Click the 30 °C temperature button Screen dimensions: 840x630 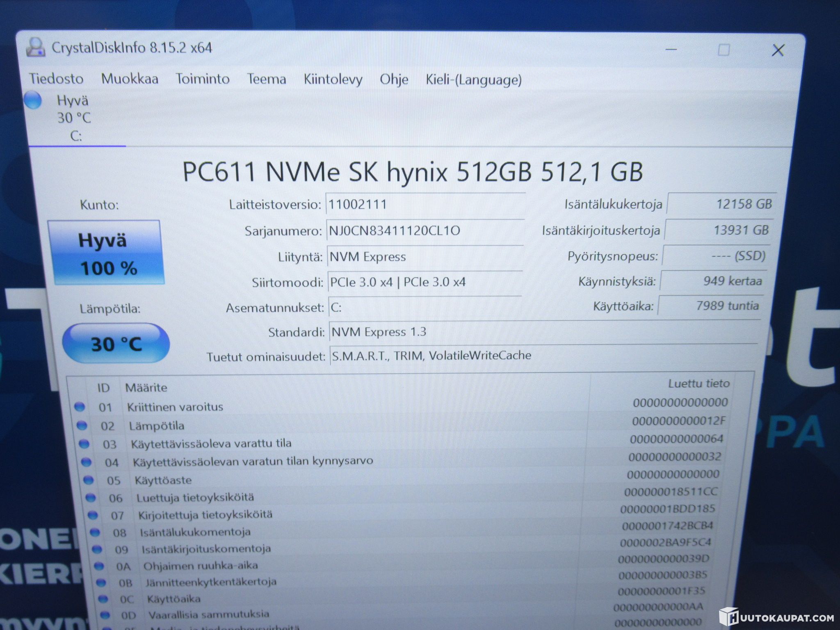point(116,343)
